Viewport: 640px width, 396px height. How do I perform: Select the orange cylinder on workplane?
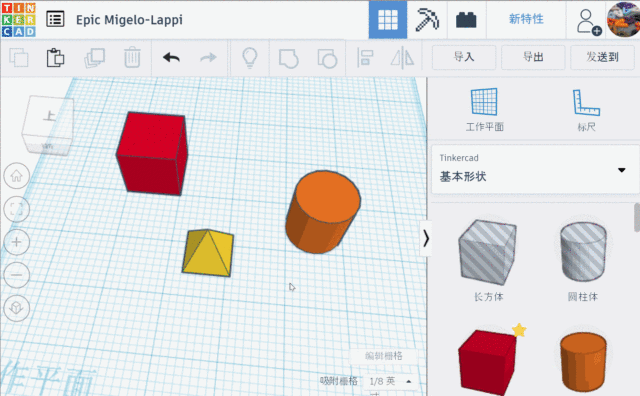[322, 211]
